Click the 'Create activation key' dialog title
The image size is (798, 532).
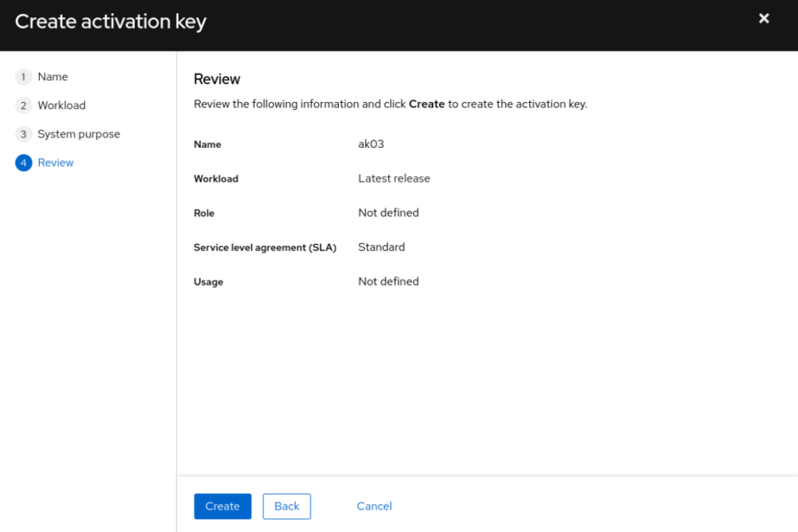[x=111, y=22]
